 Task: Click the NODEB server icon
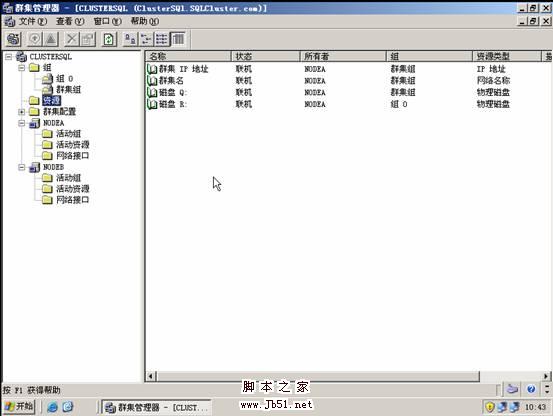34,167
